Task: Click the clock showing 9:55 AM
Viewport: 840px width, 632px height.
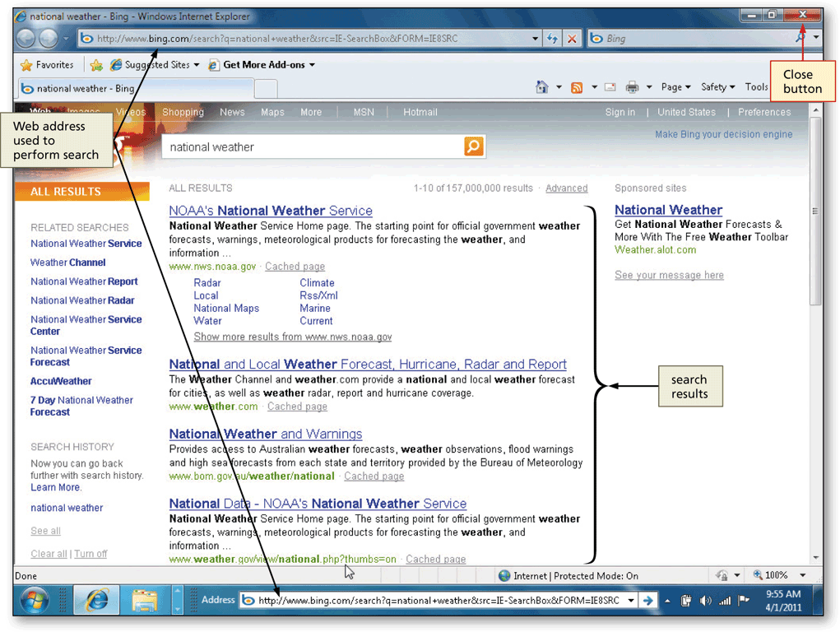Action: [783, 594]
